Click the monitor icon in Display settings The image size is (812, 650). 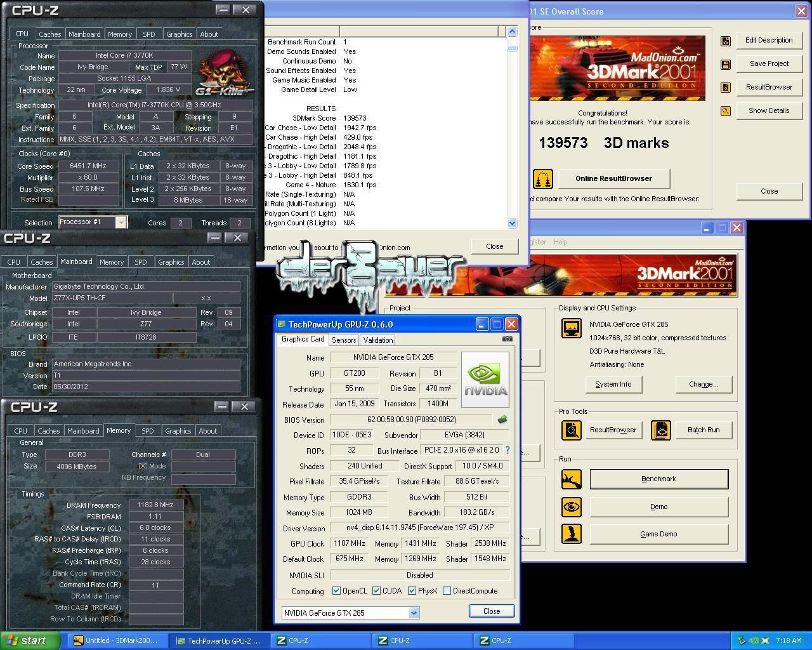(572, 328)
